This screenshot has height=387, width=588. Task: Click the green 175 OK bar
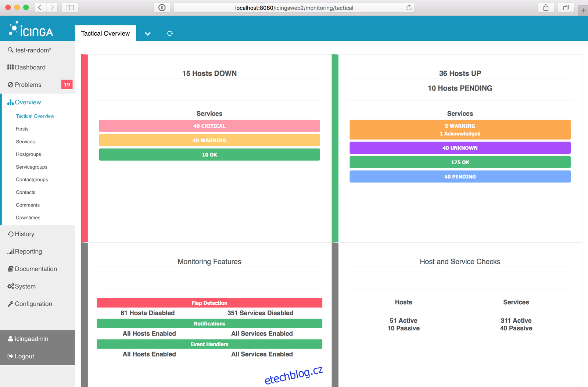tap(460, 162)
